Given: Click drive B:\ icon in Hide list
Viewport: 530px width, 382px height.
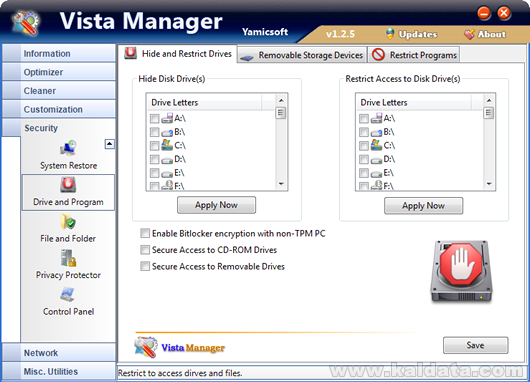Looking at the screenshot, I should click(167, 133).
